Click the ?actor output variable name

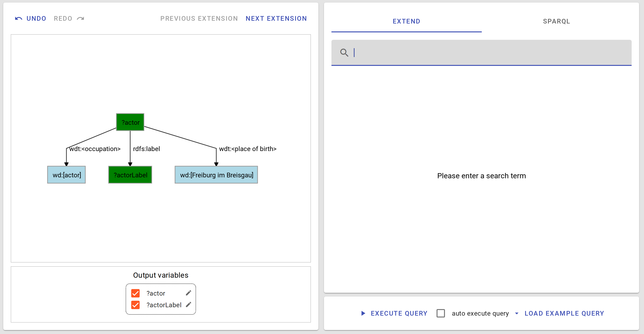156,293
